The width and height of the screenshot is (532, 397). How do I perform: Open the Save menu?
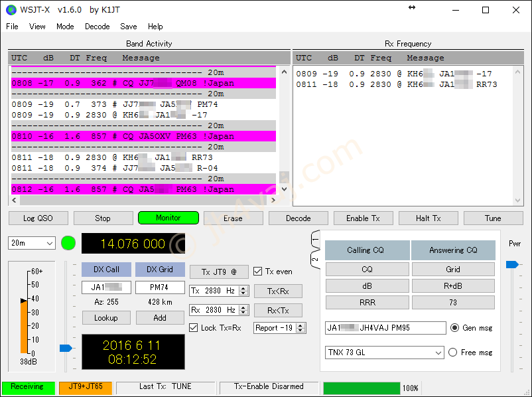click(129, 27)
